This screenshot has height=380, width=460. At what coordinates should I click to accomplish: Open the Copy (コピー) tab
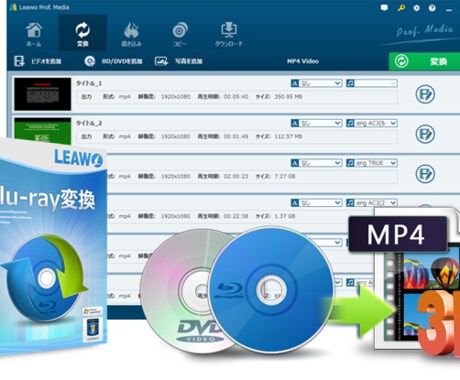tap(180, 34)
